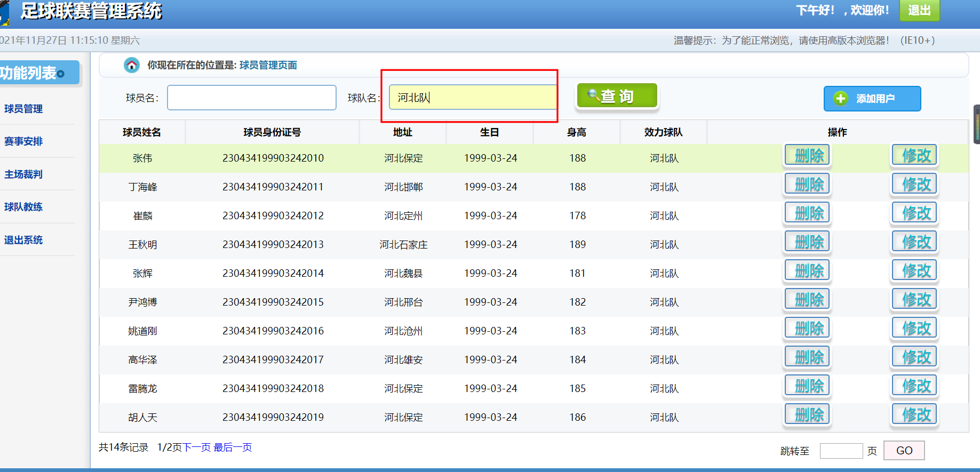Delete player 尹鸿博

click(807, 299)
